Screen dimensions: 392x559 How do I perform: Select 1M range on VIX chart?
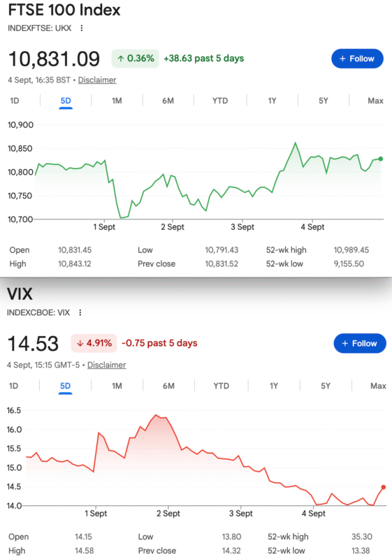click(x=117, y=386)
